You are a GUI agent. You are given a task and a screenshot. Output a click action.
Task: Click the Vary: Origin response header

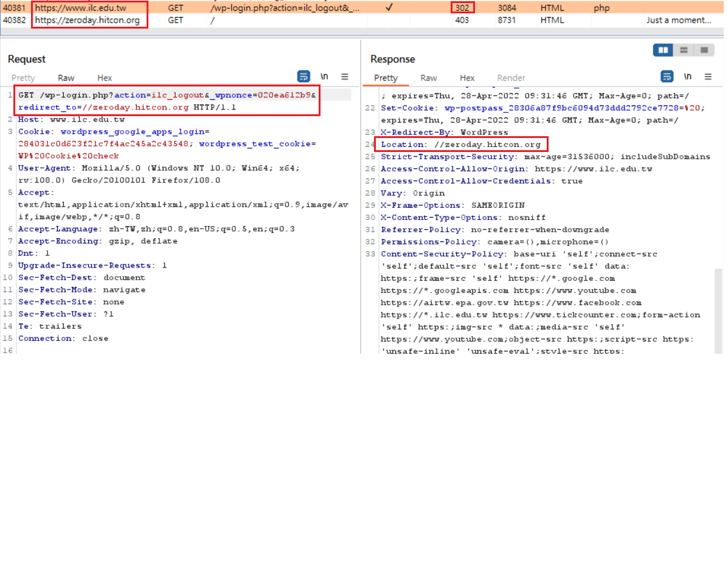[x=413, y=193]
